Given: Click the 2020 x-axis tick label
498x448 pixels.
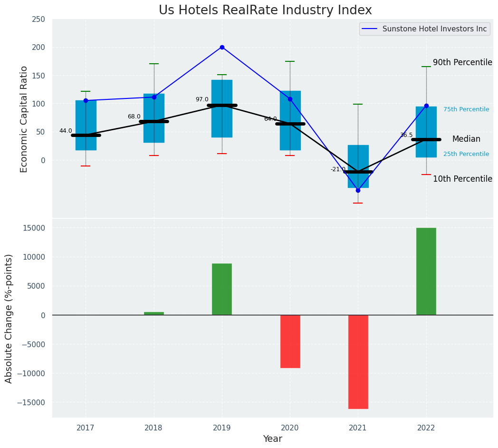Looking at the screenshot, I should point(290,428).
